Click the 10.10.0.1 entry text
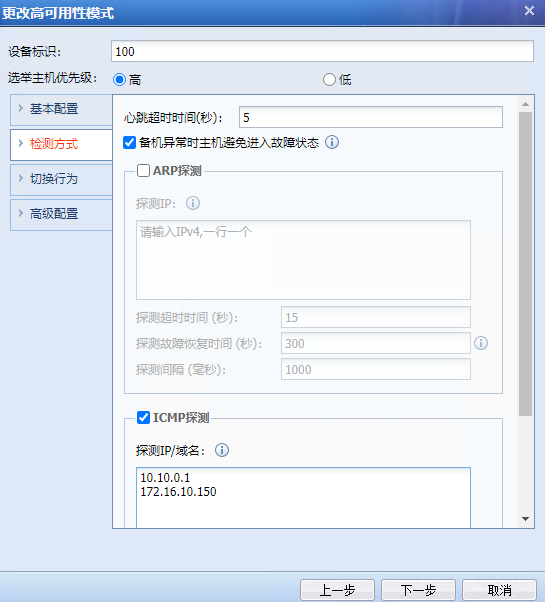The image size is (545, 602). pos(165,478)
